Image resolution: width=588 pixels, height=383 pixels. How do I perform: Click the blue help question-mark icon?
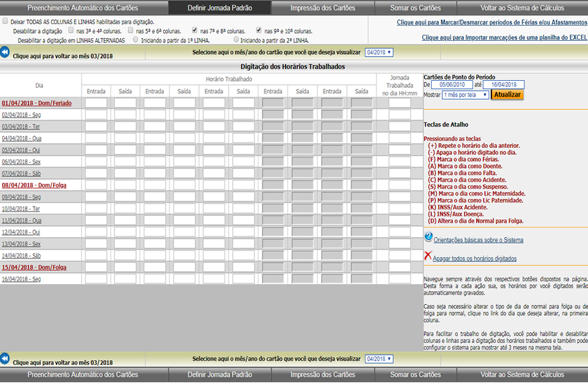click(x=428, y=237)
